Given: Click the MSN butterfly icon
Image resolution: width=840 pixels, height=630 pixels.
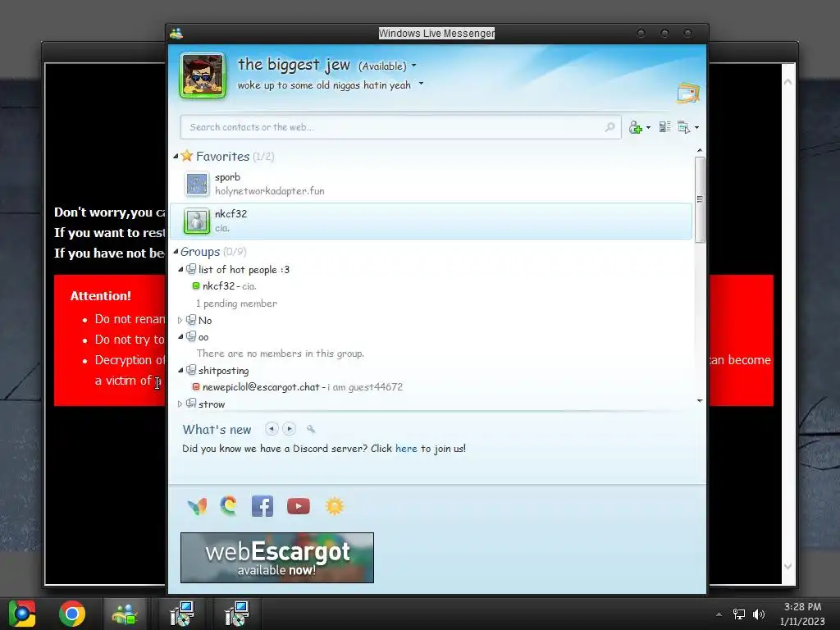Looking at the screenshot, I should [x=197, y=506].
